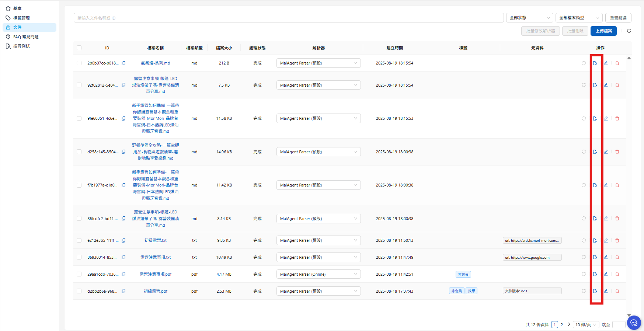Tick the select-all checkbox in table header

pyautogui.click(x=79, y=48)
